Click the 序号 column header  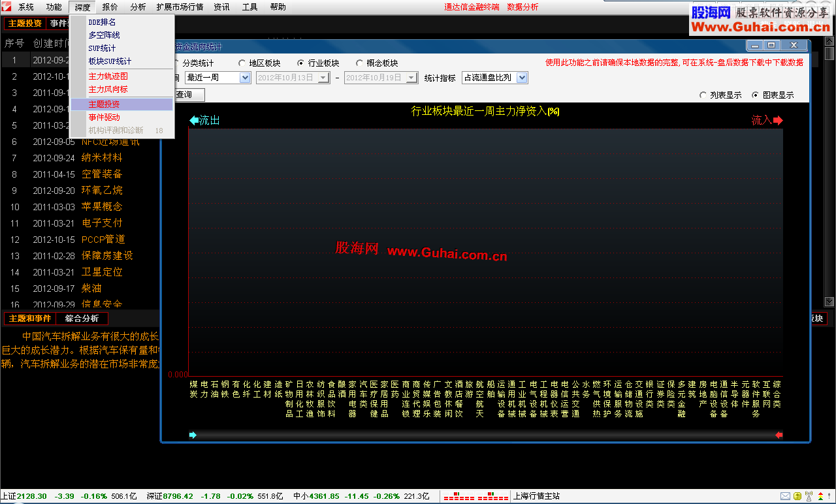pos(14,43)
